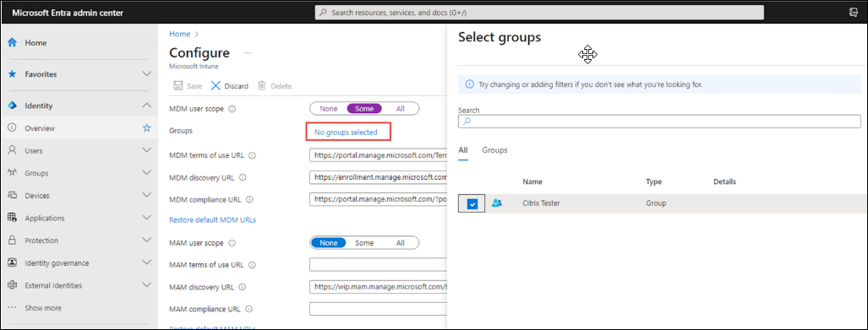Click the Citrix Tester group icon

pos(497,203)
